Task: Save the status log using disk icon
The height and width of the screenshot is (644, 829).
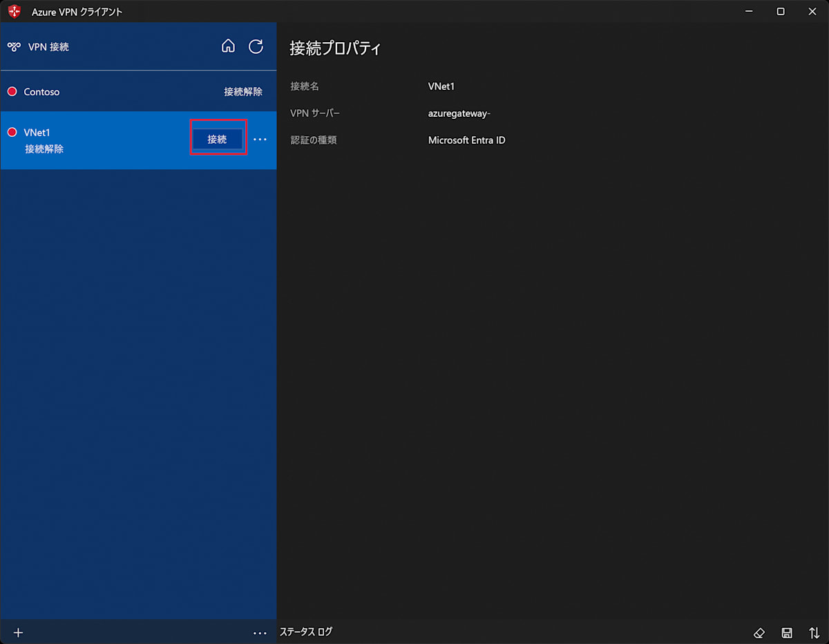Action: 787,632
